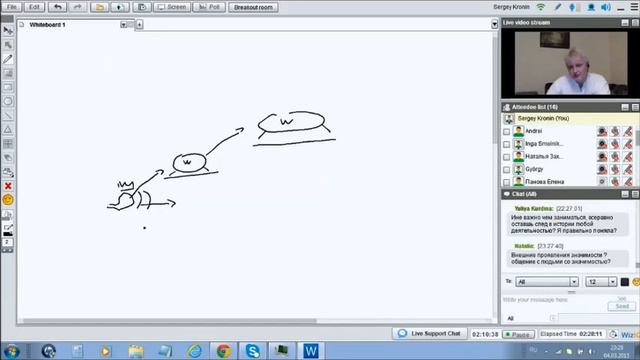Image resolution: width=640 pixels, height=360 pixels.
Task: Click the Pause recording button
Action: click(518, 334)
